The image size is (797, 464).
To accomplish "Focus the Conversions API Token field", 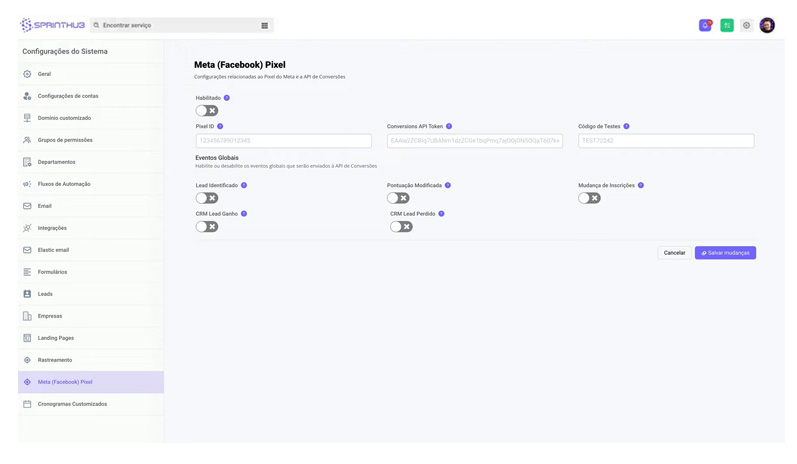I will point(475,141).
